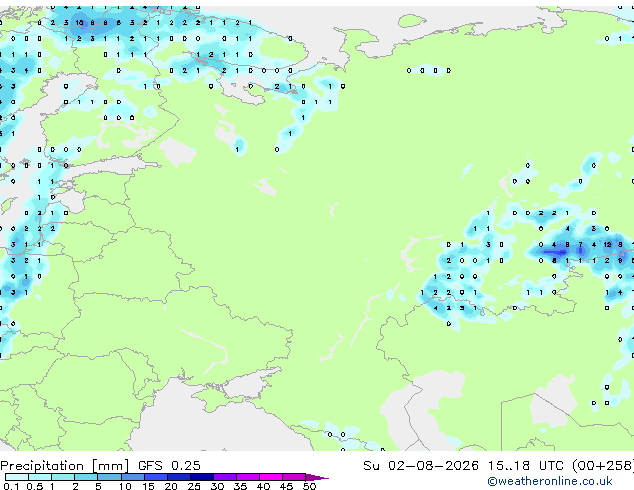Click the legend label '0.1'

11,486
